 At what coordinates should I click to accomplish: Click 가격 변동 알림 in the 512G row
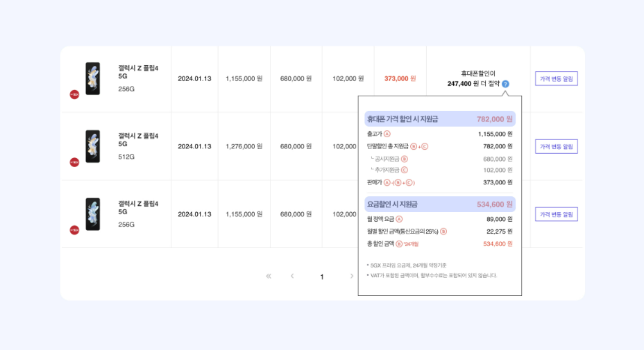tap(556, 146)
